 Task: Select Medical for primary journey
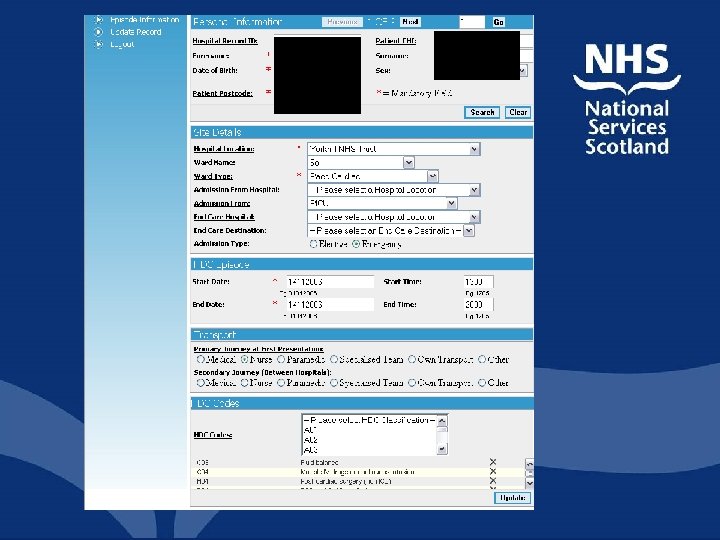tap(200, 360)
